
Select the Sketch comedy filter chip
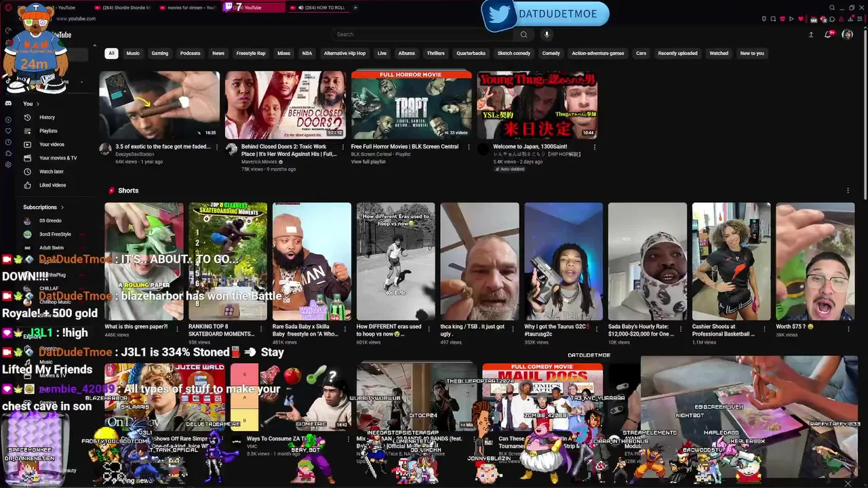pyautogui.click(x=514, y=54)
